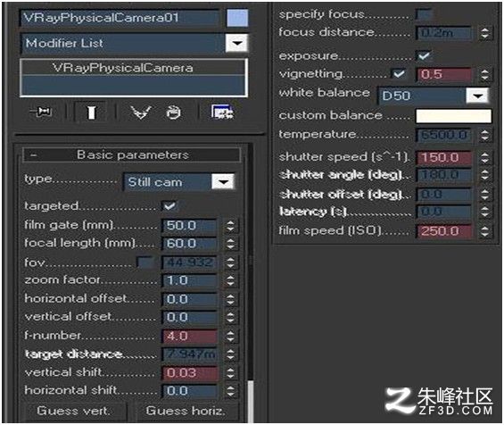Viewport: 504px width, 425px height.
Task: Open the custom balance color swatch
Action: 453,116
